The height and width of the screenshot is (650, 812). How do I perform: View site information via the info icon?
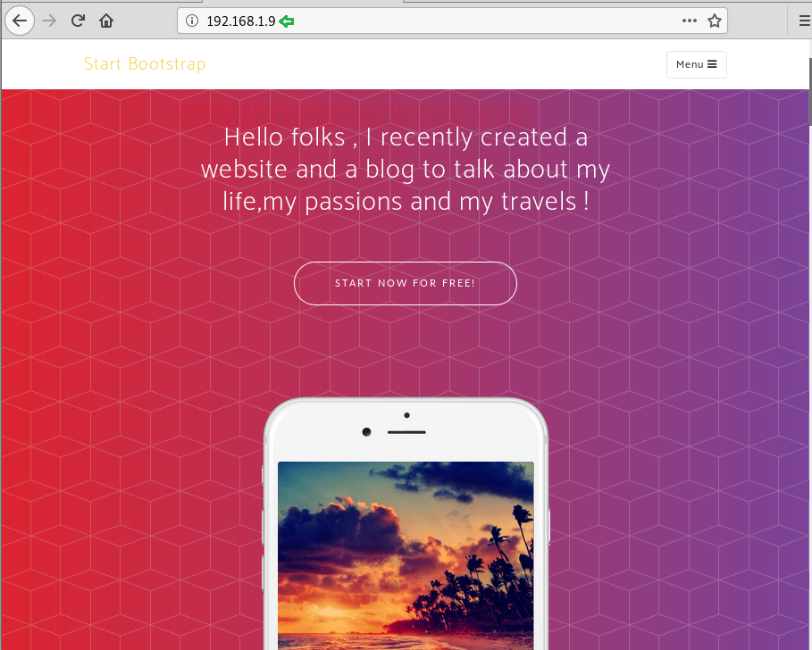[x=191, y=21]
